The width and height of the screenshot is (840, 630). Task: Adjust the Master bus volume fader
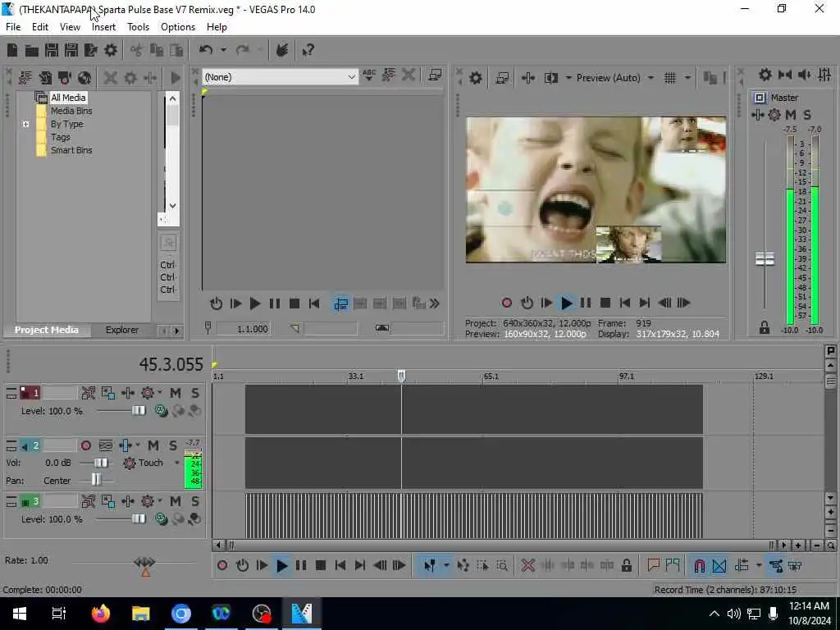[765, 259]
